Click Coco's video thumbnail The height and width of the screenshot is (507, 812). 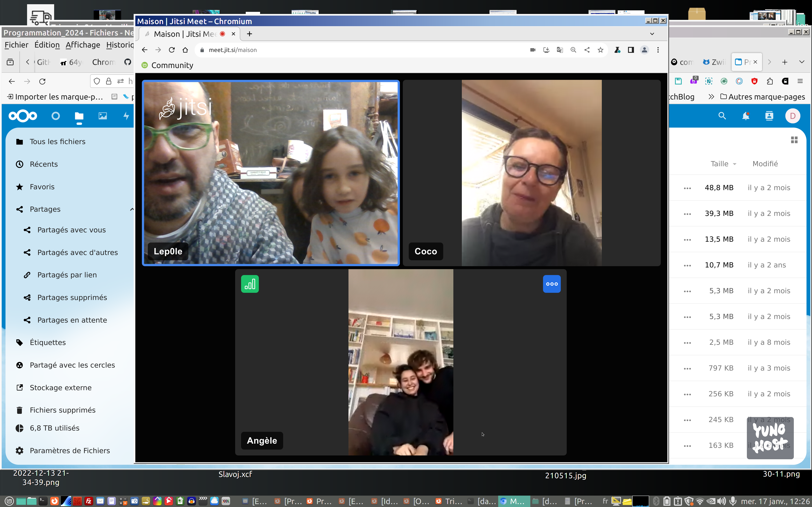click(x=531, y=173)
